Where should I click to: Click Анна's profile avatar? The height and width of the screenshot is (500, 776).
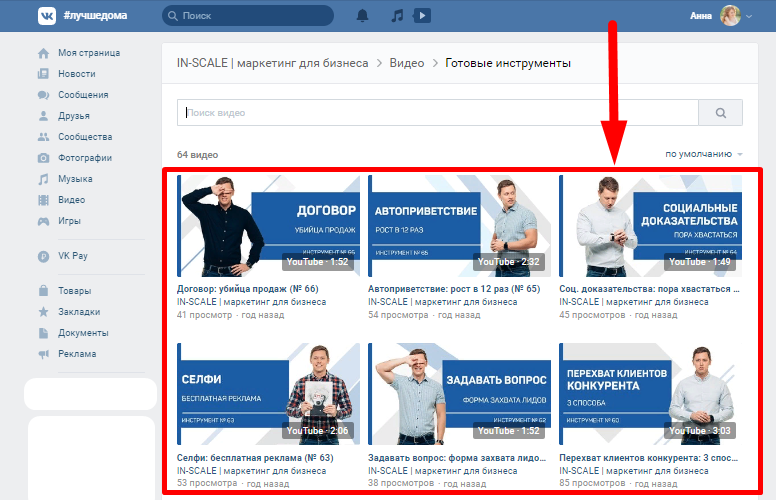tap(730, 16)
